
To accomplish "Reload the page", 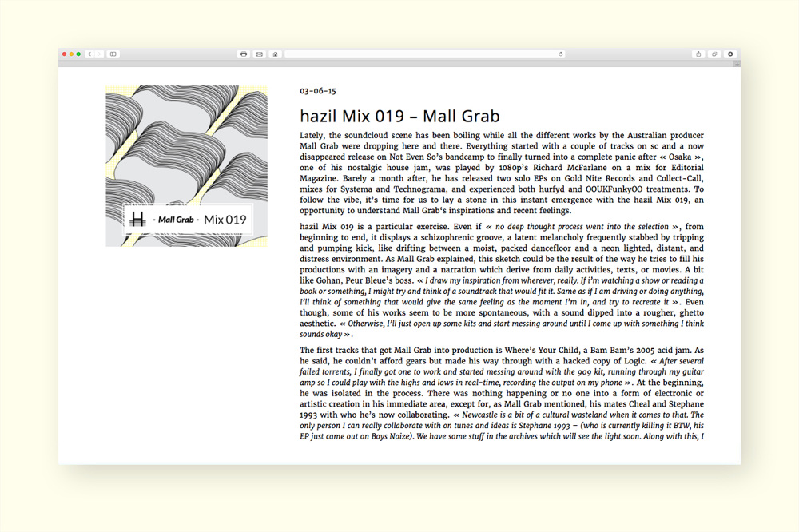I will coord(561,54).
